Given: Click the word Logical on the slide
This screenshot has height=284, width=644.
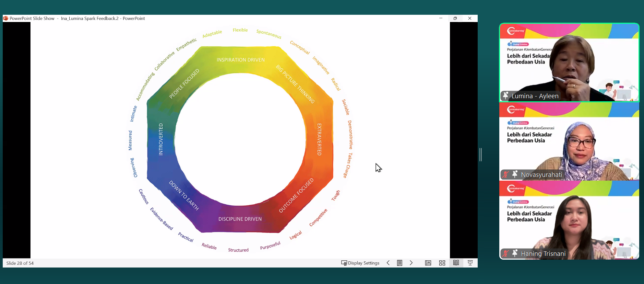Looking at the screenshot, I should 296,235.
